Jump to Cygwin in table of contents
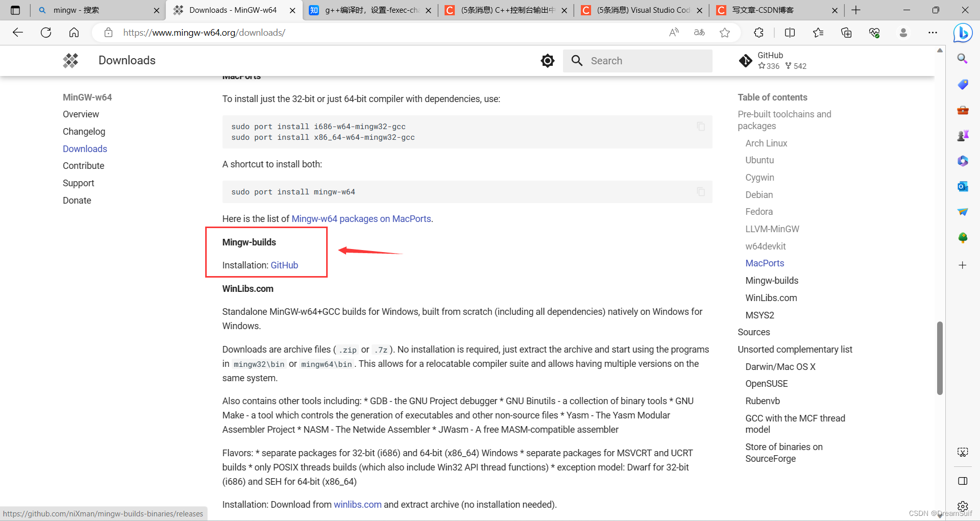 click(759, 178)
